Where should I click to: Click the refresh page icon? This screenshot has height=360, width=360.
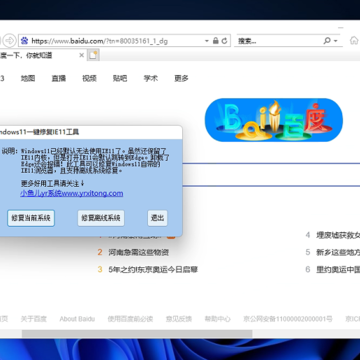click(225, 41)
